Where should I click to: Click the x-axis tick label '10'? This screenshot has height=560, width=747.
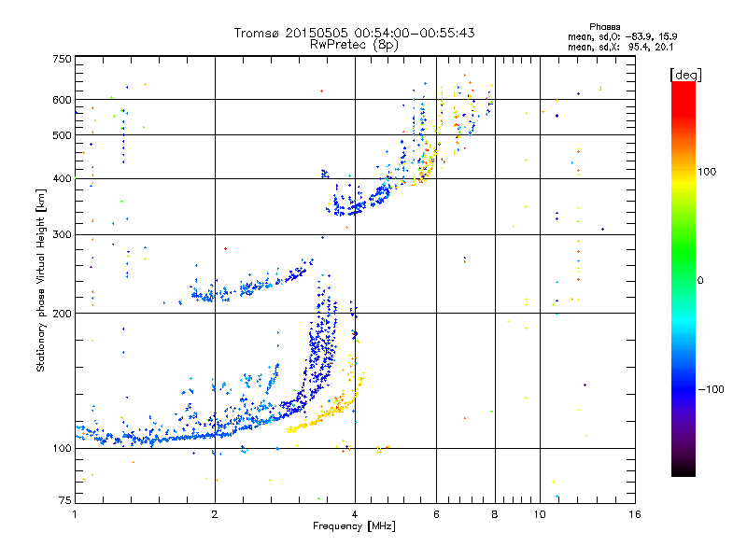(x=540, y=514)
